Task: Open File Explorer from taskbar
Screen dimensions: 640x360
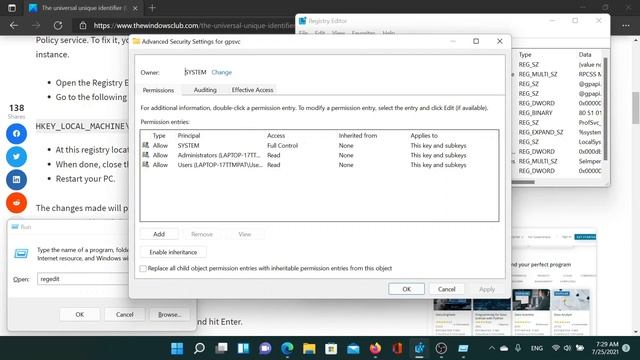Action: 309,348
